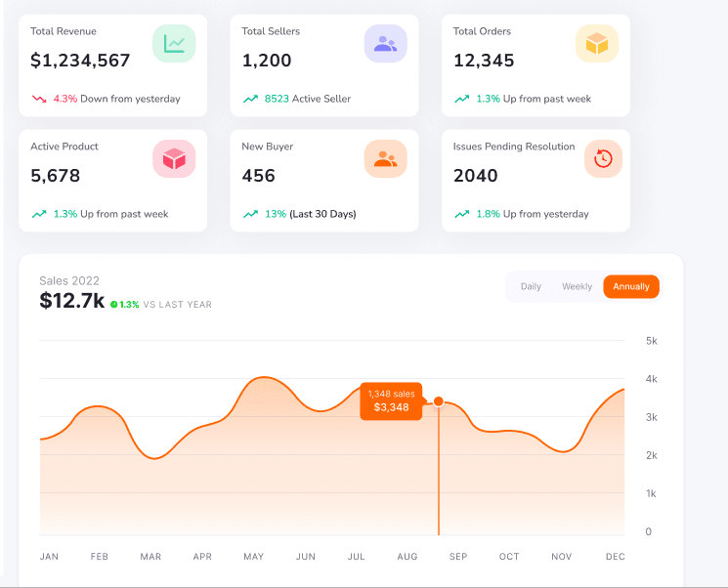Click the New Buyer orange people icon

(x=385, y=158)
